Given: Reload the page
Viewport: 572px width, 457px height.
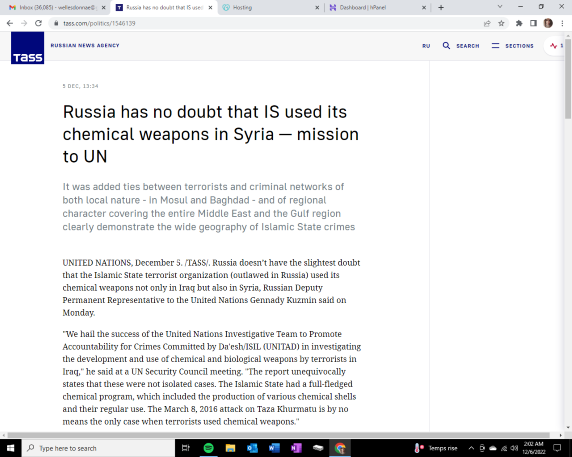Looking at the screenshot, I should pyautogui.click(x=38, y=23).
